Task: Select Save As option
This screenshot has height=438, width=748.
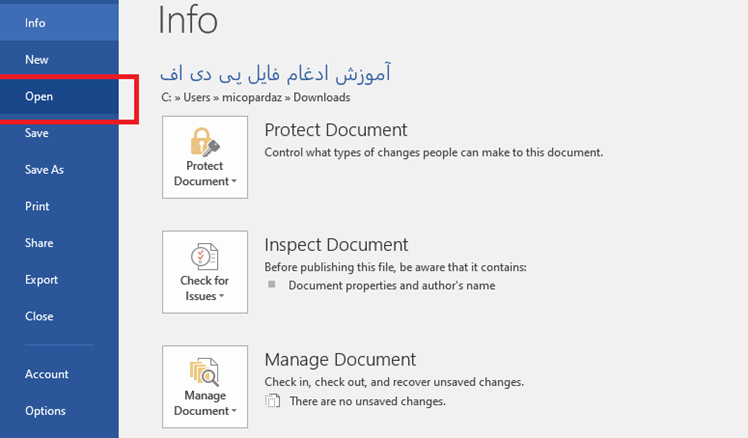Action: point(59,170)
